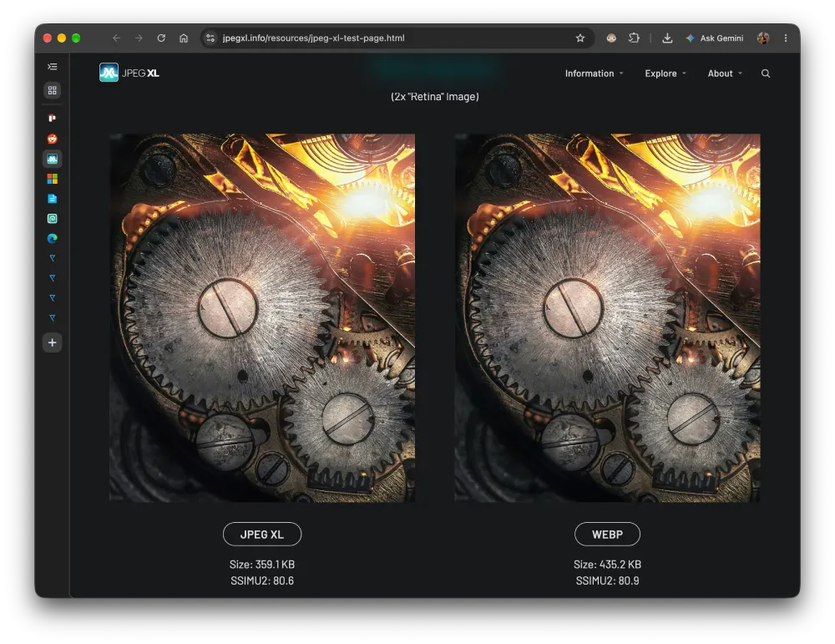Select the active JPEG XL vertical tab
The image size is (835, 644).
tap(52, 159)
